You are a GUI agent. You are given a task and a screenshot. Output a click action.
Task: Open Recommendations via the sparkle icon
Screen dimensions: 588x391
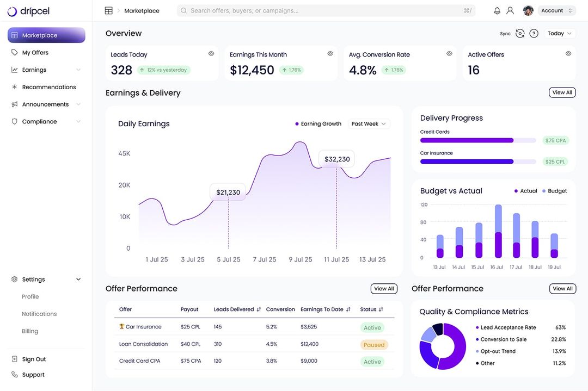pyautogui.click(x=13, y=86)
